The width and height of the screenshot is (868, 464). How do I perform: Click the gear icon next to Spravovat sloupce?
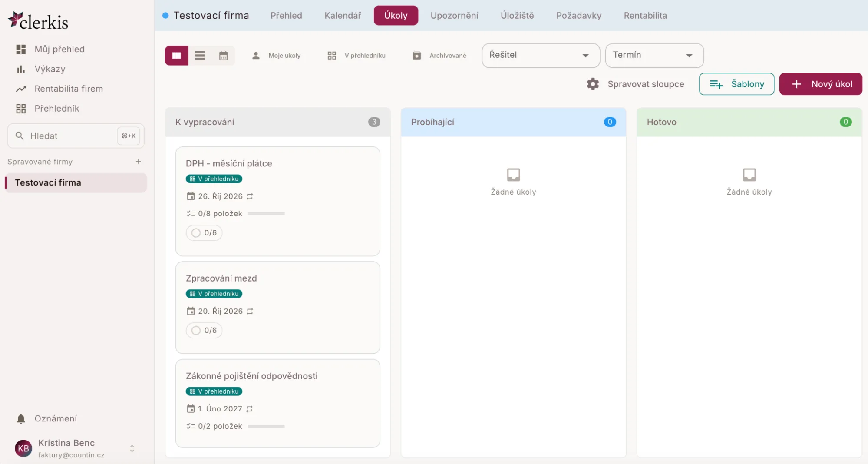point(593,84)
